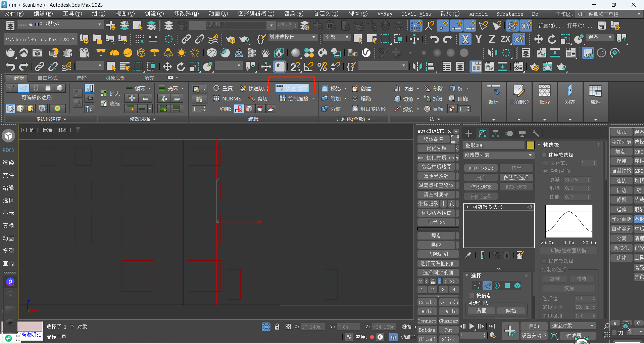644x344 pixels.
Task: Switch to the Freeform ribbon tab
Action: point(48,78)
